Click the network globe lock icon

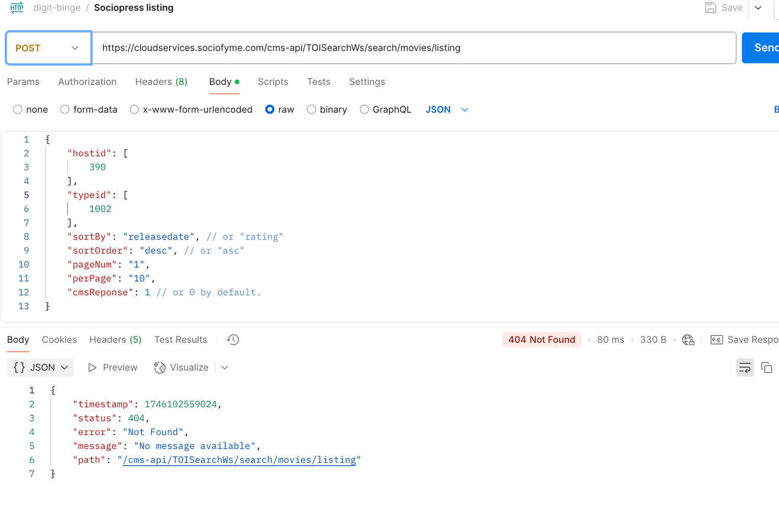tap(688, 340)
